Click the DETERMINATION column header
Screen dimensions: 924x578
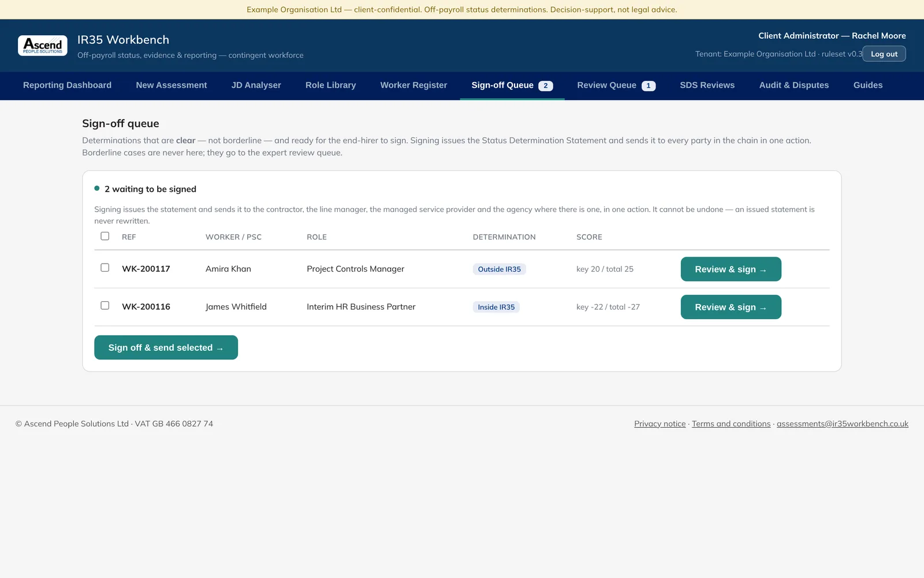click(x=504, y=237)
